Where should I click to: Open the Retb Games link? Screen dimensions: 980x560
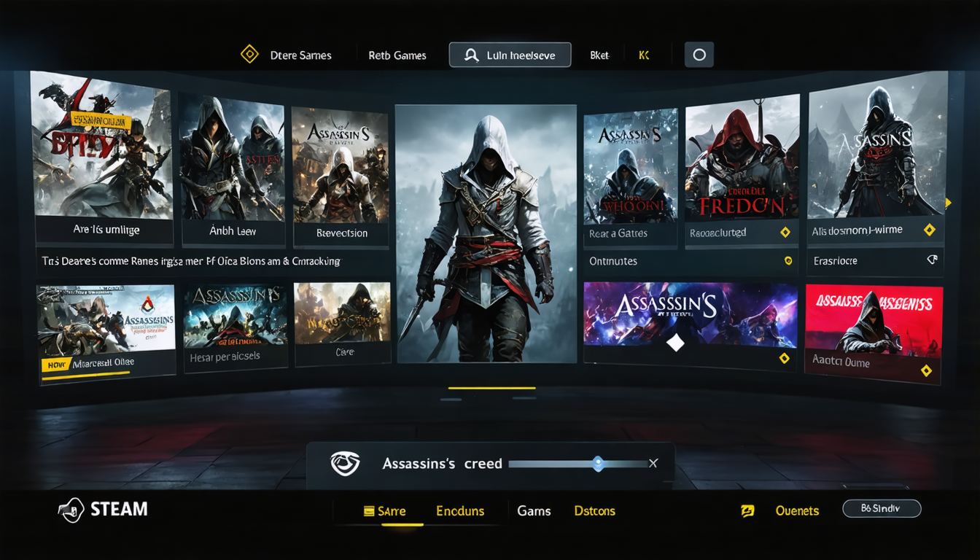[397, 55]
